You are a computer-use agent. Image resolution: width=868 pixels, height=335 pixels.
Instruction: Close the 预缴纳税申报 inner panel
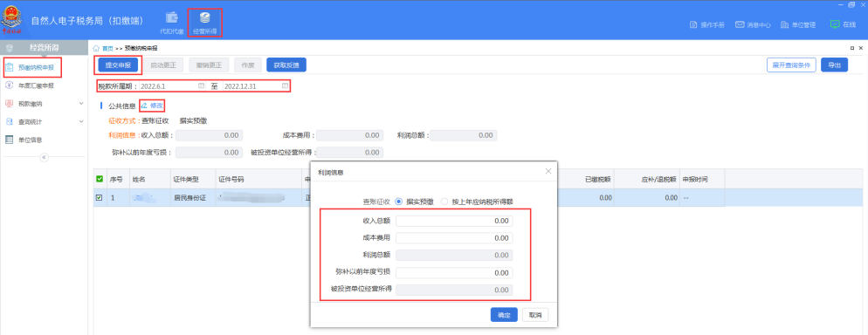(x=861, y=49)
